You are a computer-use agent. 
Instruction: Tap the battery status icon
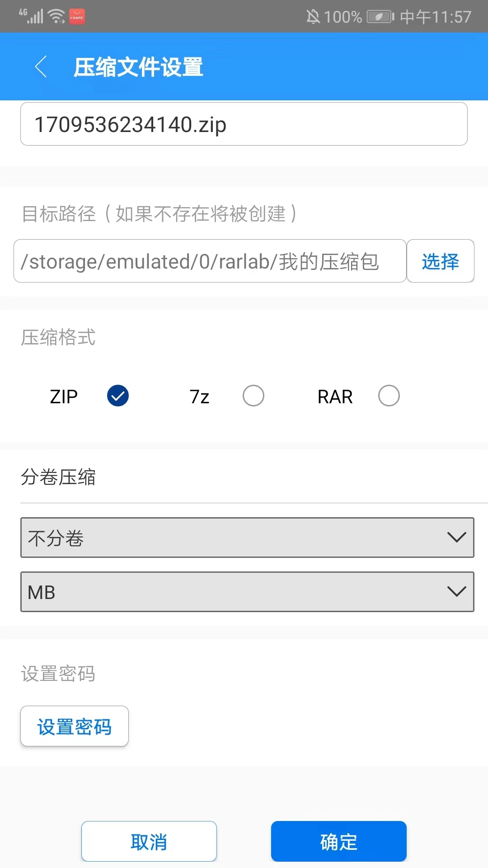click(x=380, y=17)
